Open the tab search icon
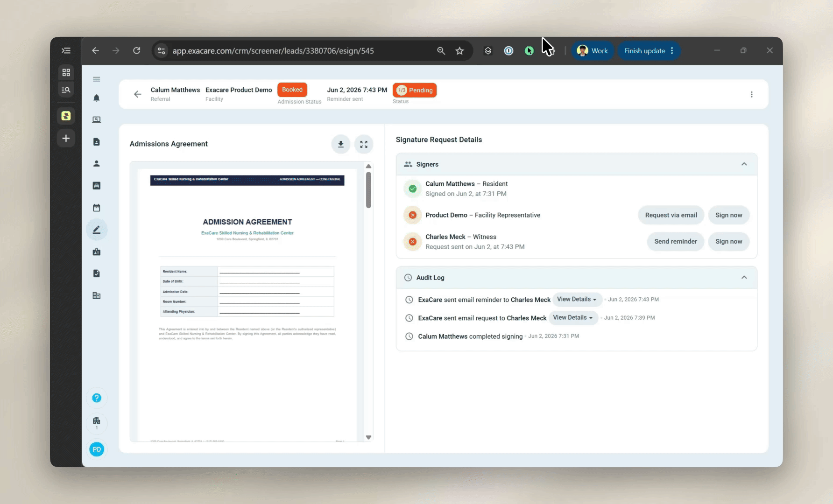The height and width of the screenshot is (504, 833). 66,90
